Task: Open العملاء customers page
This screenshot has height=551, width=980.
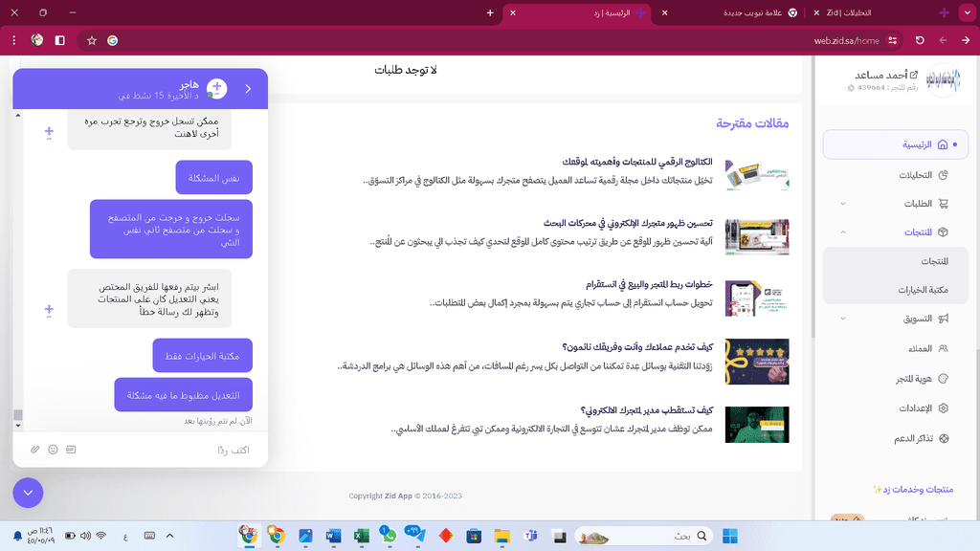Action: pyautogui.click(x=920, y=348)
